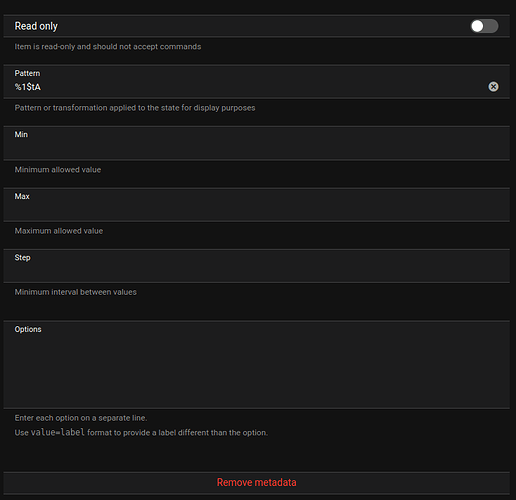This screenshot has width=516, height=500.
Task: Click the Max field label
Action: pos(22,196)
